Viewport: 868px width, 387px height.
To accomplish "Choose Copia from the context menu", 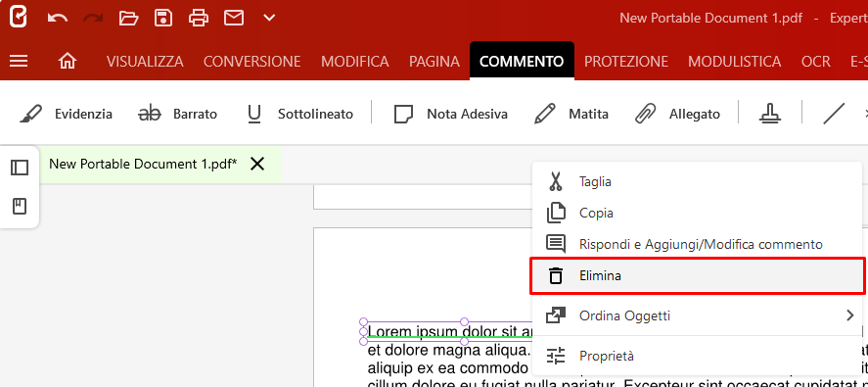I will tap(697, 213).
